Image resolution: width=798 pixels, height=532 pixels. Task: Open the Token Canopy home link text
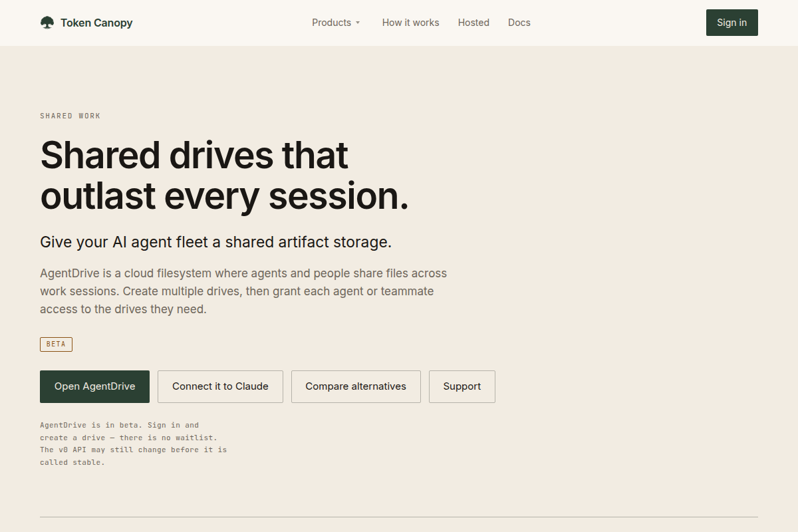point(96,23)
